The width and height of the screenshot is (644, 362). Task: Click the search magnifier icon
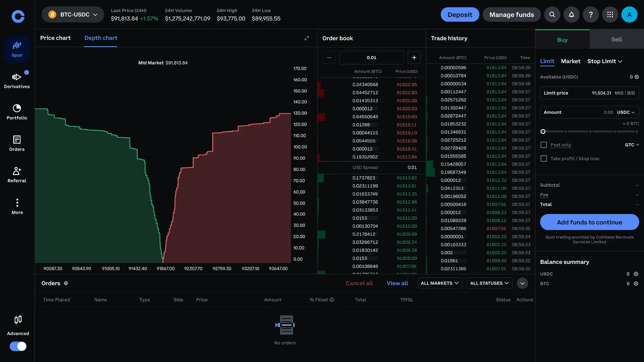coord(552,14)
